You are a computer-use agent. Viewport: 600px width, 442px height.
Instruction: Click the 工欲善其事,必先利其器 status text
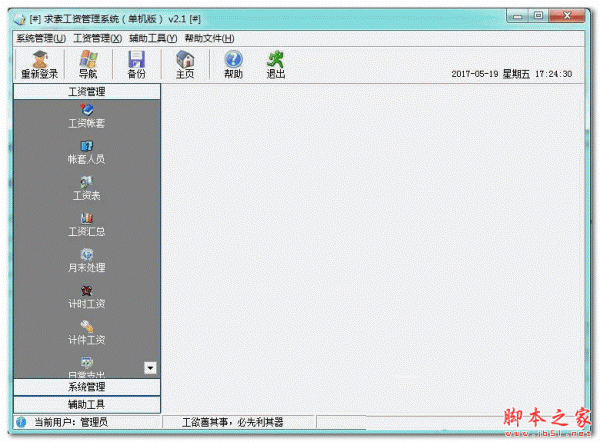coord(233,422)
